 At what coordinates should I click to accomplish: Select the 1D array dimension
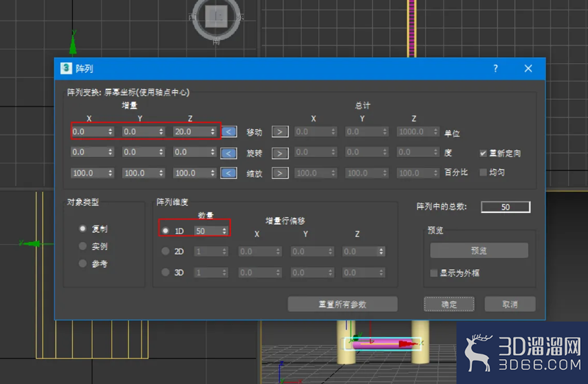[x=165, y=231]
